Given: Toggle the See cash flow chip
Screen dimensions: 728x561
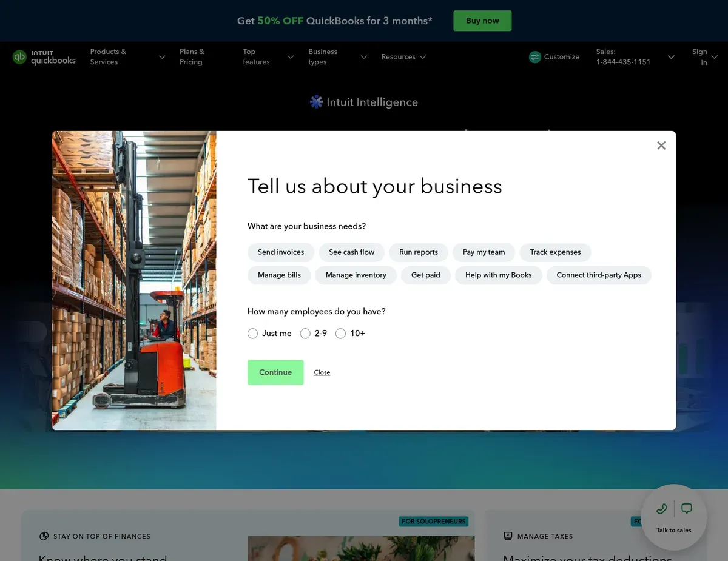Looking at the screenshot, I should [x=352, y=252].
